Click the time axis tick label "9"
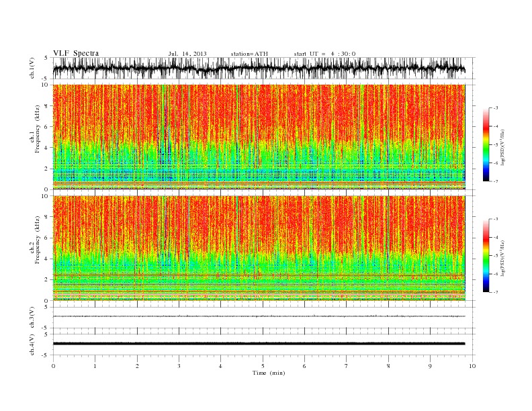 [430, 366]
